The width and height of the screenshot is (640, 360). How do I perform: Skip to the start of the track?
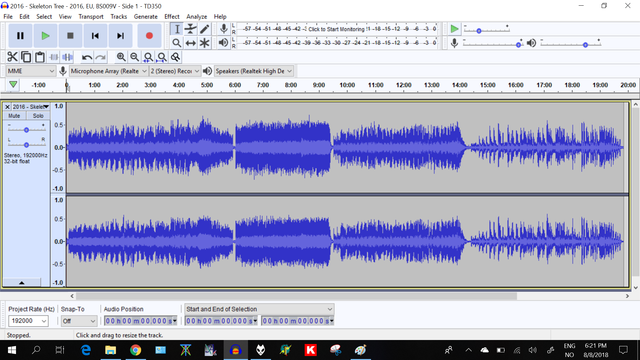pyautogui.click(x=95, y=36)
